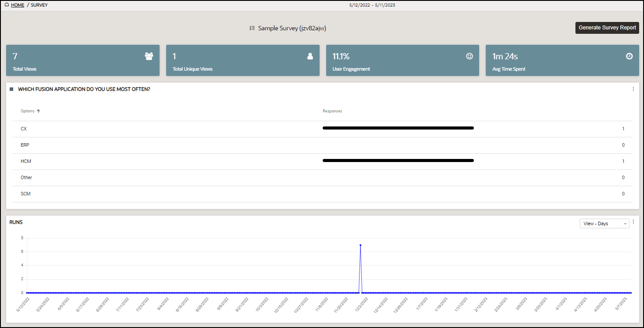Click the response count for SCM
The image size is (644, 328).
click(x=623, y=194)
